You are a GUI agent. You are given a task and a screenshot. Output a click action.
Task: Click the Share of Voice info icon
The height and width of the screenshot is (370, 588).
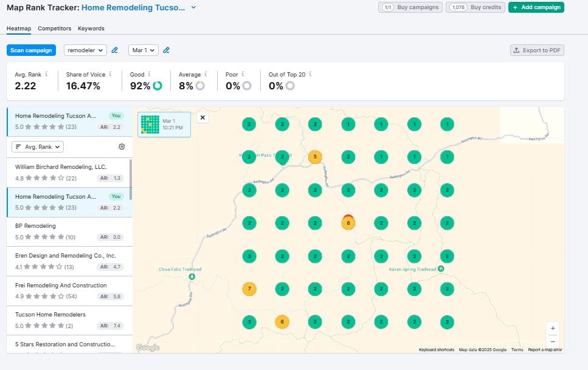(110, 74)
